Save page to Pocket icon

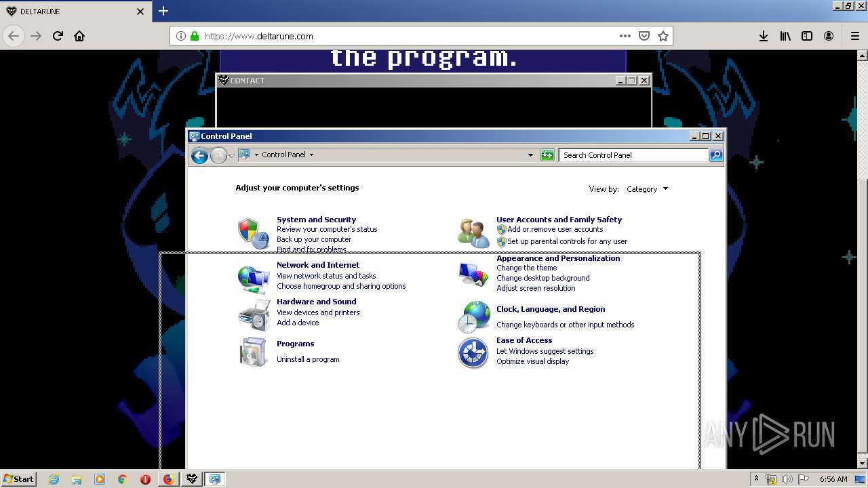coord(644,36)
